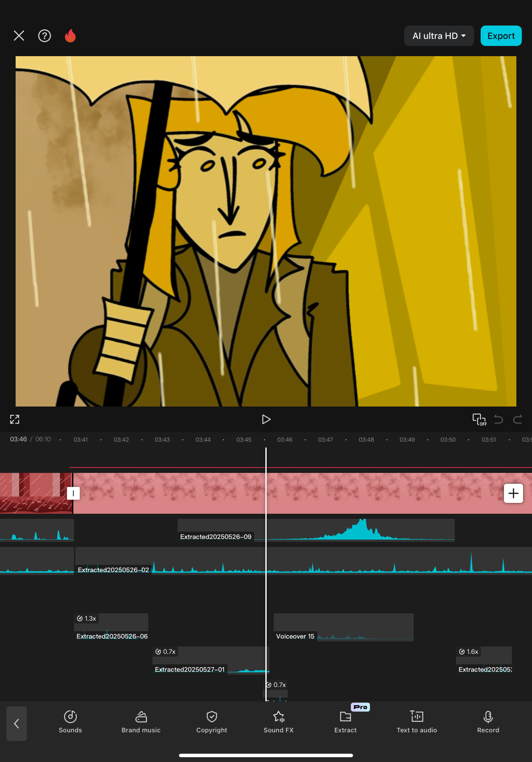Image resolution: width=532 pixels, height=762 pixels.
Task: Open Brand music
Action: 141,721
